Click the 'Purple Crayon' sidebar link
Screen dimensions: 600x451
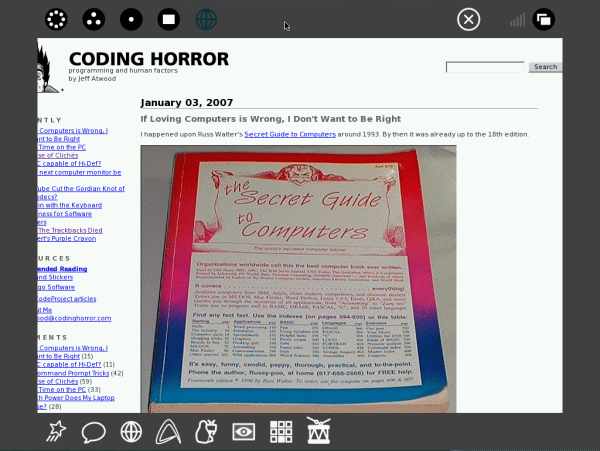pos(67,239)
